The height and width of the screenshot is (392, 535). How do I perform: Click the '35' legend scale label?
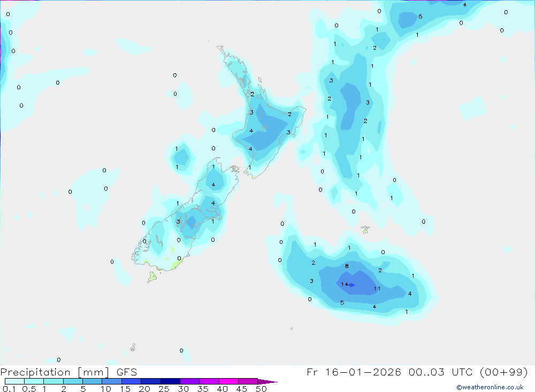coord(203,389)
